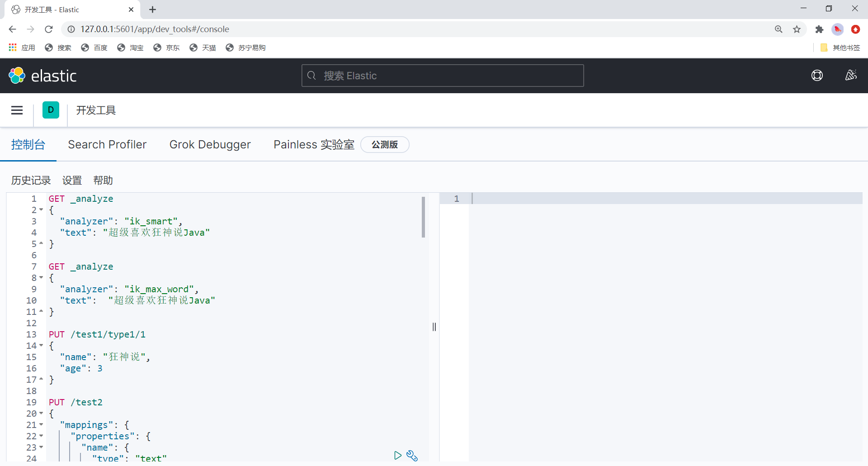Run the request with play icon
The image size is (868, 466).
click(397, 455)
